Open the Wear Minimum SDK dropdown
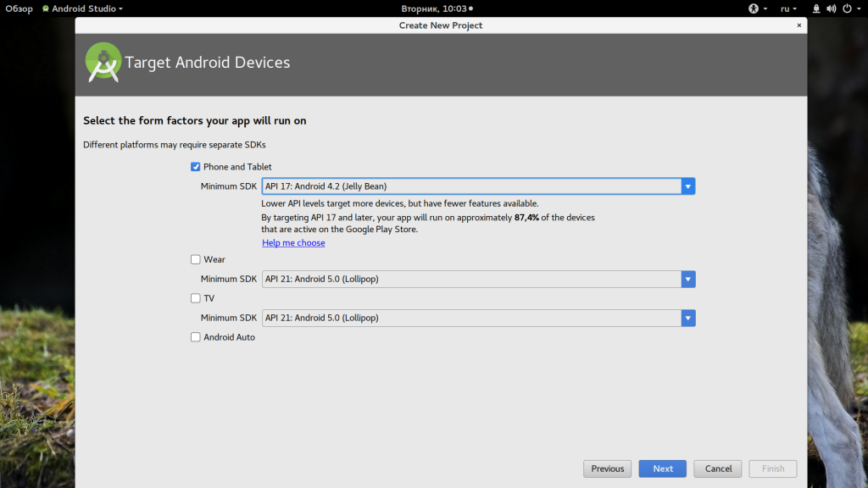This screenshot has width=868, height=488. click(x=688, y=280)
